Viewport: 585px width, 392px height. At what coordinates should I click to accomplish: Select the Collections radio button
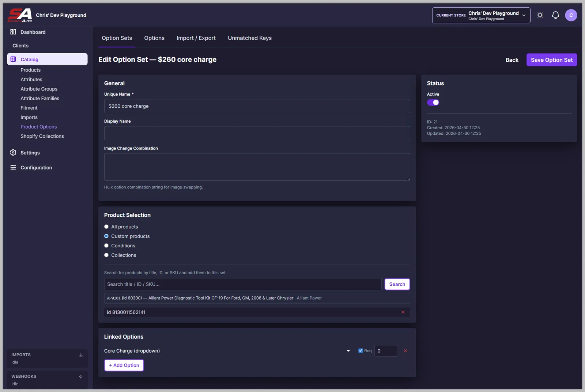pos(106,255)
